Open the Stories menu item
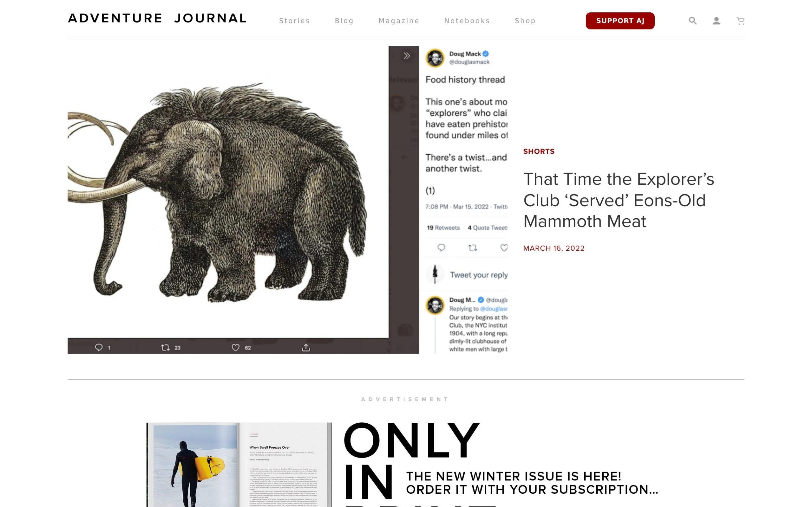This screenshot has height=507, width=812. coord(294,21)
